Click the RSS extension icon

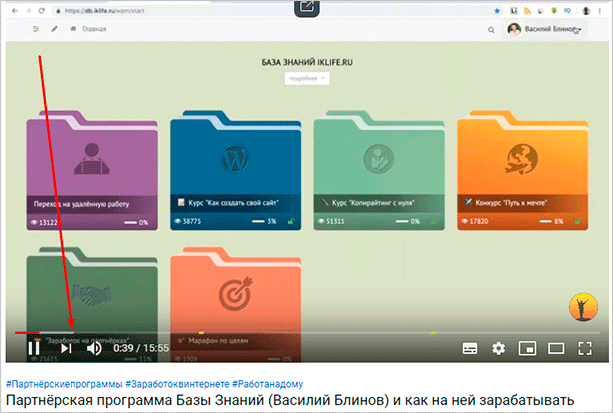(x=527, y=11)
